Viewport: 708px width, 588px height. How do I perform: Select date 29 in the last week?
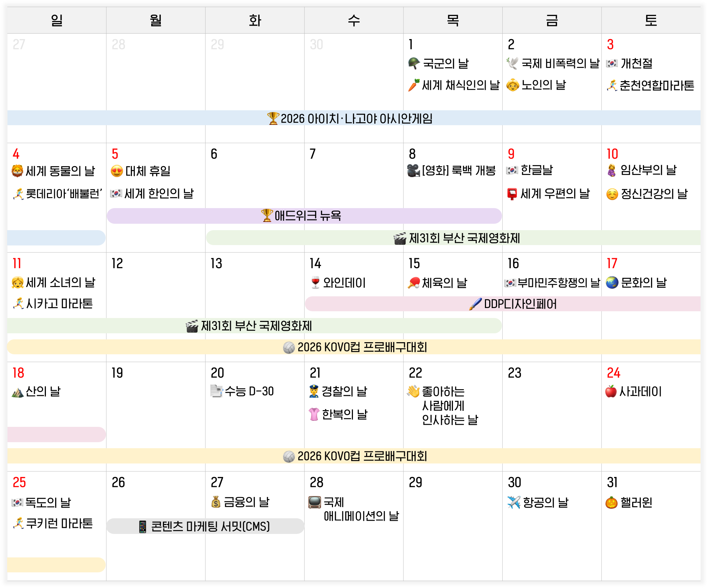click(416, 482)
